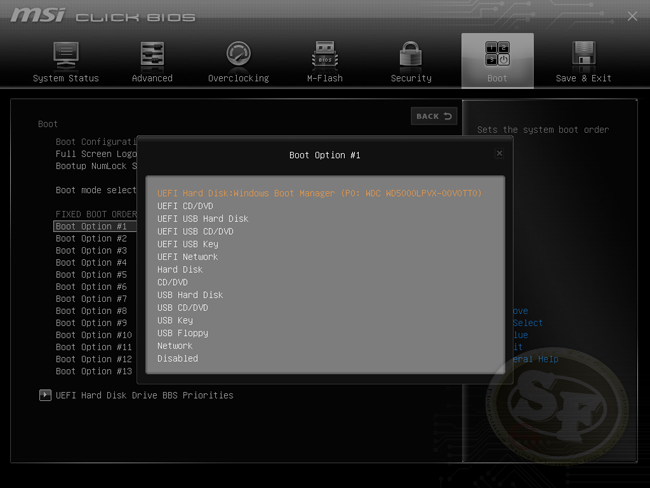Select USB CD/DVD legacy option
The width and height of the screenshot is (650, 488).
pyautogui.click(x=182, y=308)
